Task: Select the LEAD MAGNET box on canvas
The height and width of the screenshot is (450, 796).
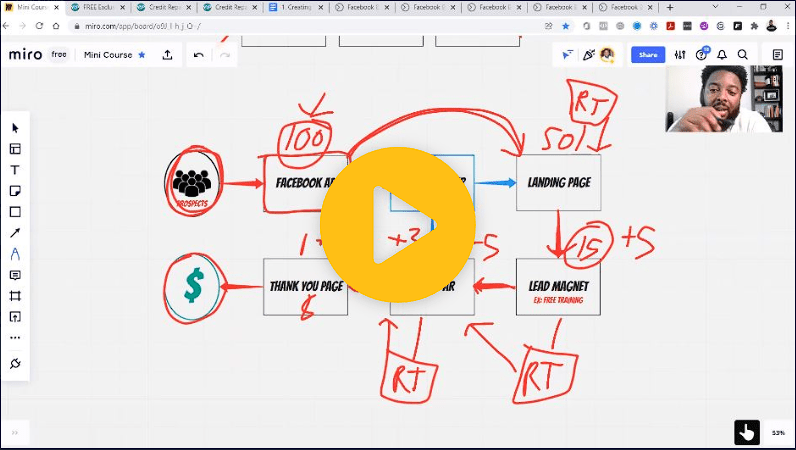Action: 558,287
